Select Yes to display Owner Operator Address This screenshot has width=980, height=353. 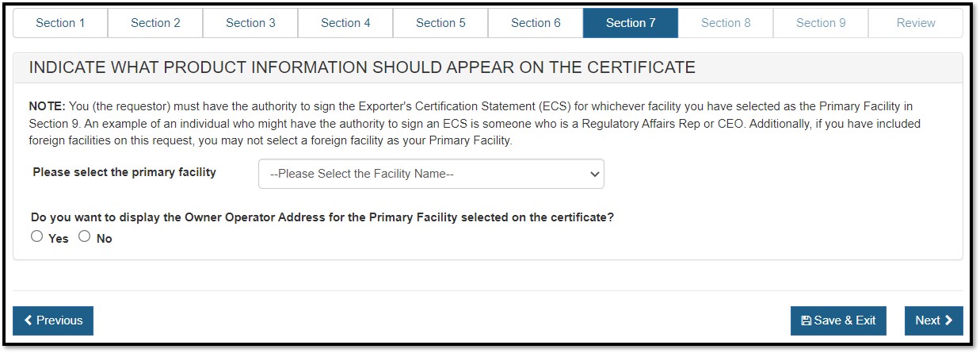pyautogui.click(x=37, y=236)
